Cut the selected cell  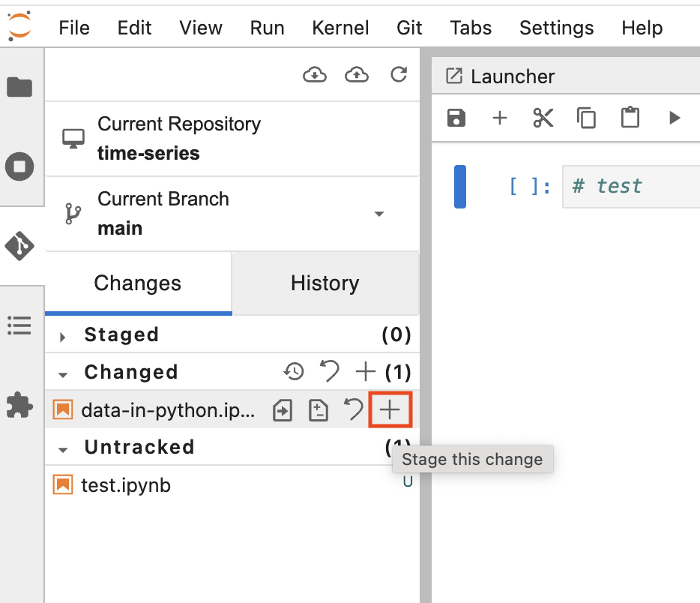[543, 118]
